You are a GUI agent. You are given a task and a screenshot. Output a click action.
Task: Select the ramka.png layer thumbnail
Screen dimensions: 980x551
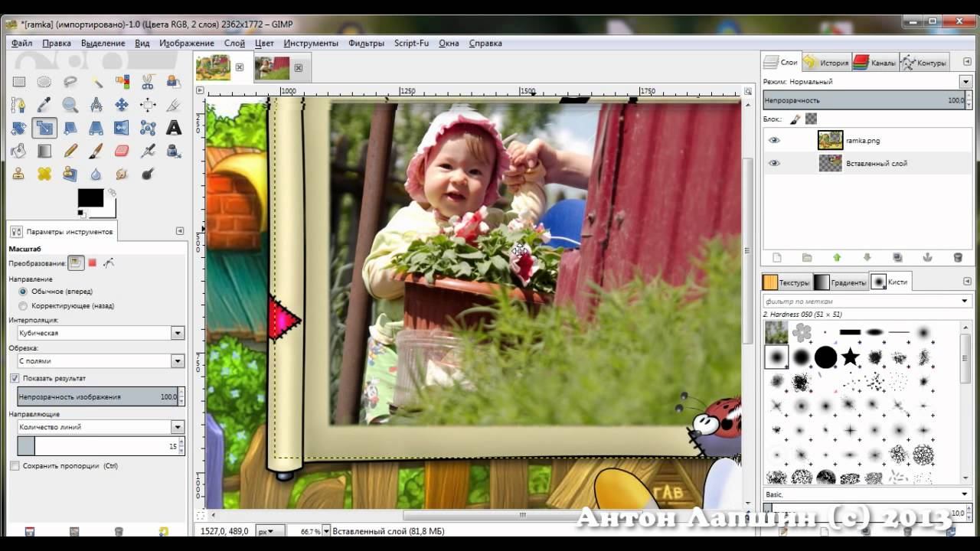coord(830,141)
